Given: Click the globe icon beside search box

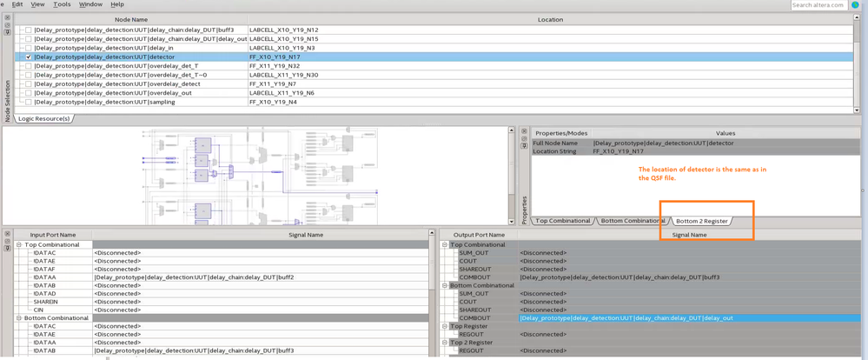Looking at the screenshot, I should (x=855, y=5).
